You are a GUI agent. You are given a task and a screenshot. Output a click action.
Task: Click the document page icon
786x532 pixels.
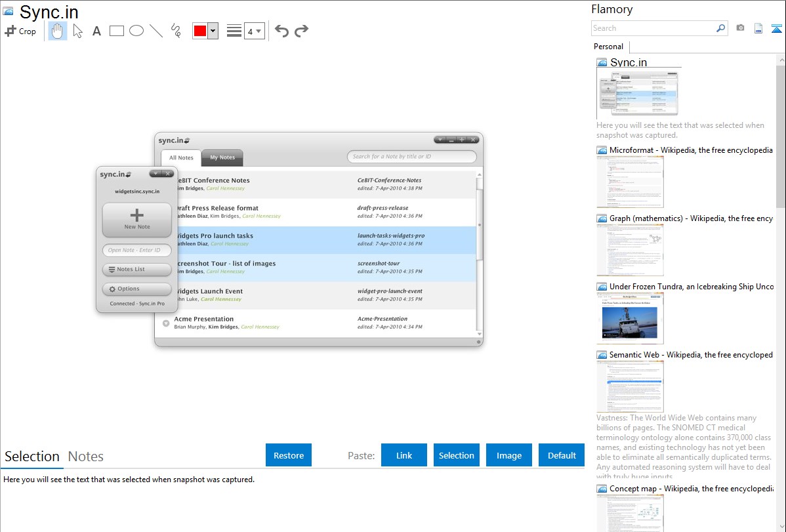pos(758,28)
